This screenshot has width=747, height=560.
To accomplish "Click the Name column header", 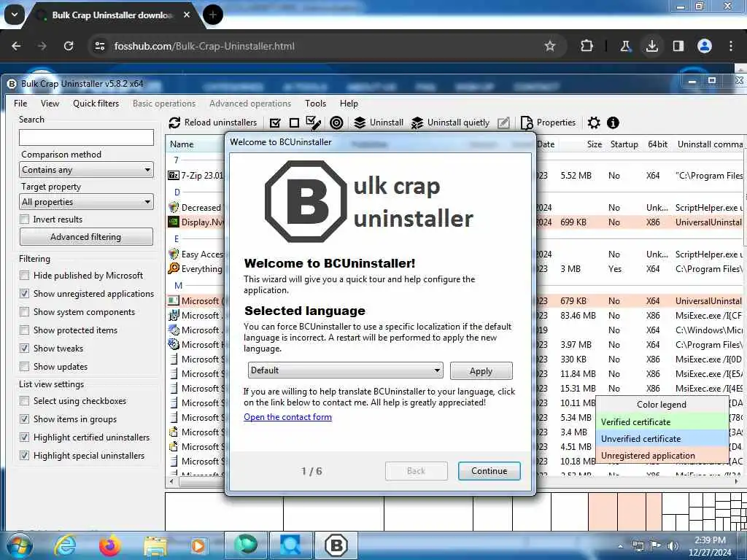I will click(182, 144).
